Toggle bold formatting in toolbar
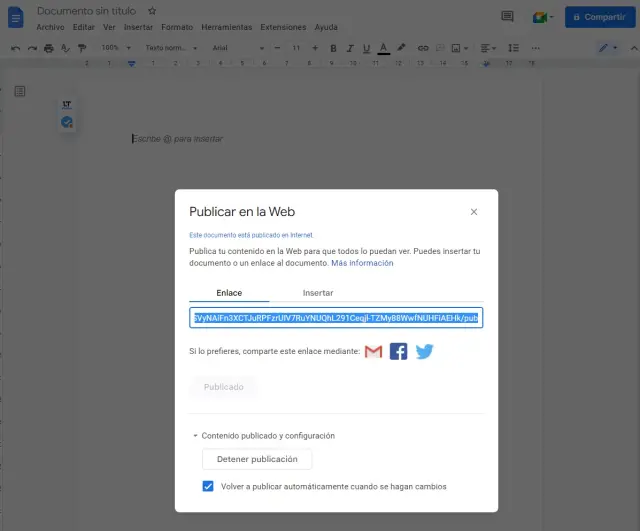Viewport: 640px width, 531px height. tap(333, 47)
